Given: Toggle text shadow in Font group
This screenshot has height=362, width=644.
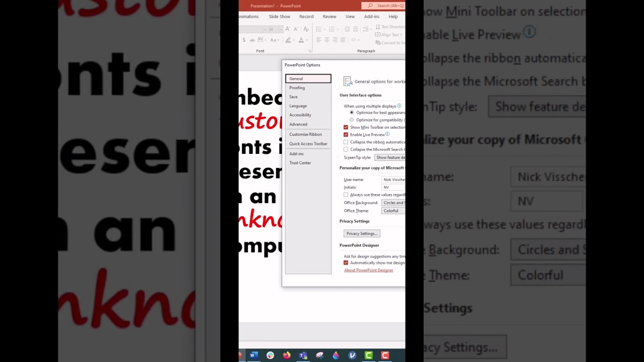Looking at the screenshot, I should click(244, 40).
